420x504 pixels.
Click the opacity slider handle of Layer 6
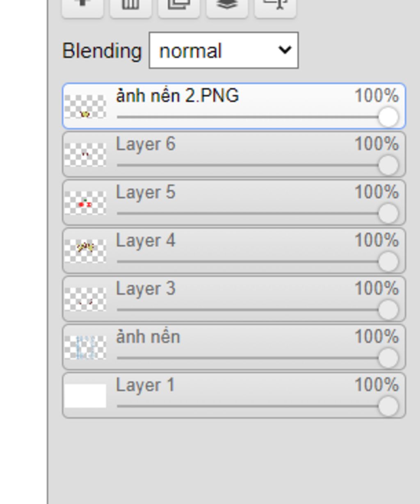[388, 165]
